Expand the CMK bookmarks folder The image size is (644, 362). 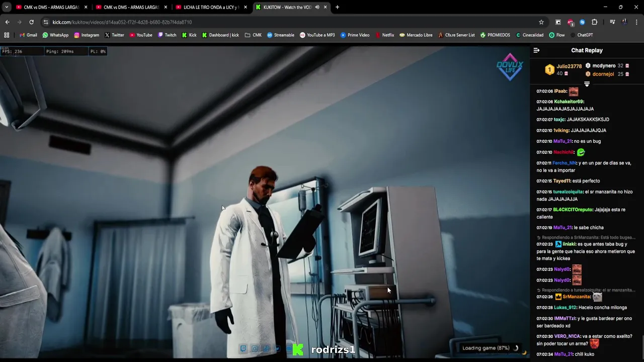pyautogui.click(x=253, y=35)
